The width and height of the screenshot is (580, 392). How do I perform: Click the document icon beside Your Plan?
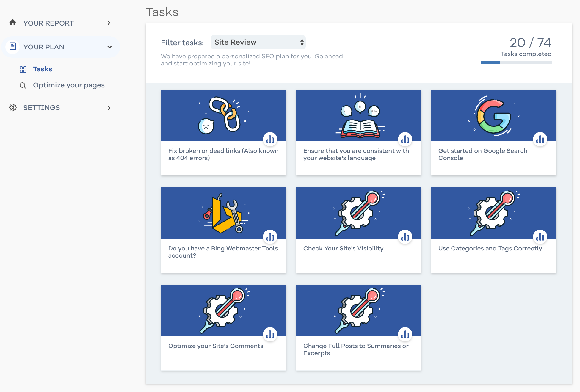pyautogui.click(x=13, y=47)
